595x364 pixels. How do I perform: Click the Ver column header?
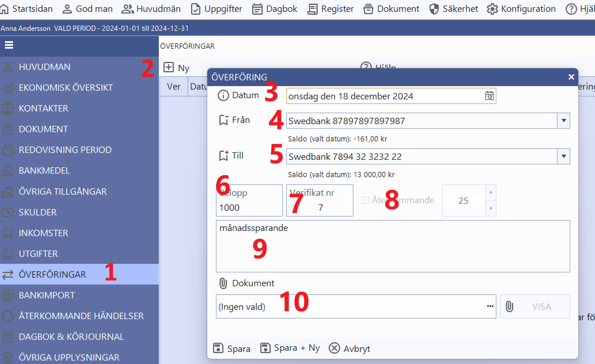pos(174,86)
